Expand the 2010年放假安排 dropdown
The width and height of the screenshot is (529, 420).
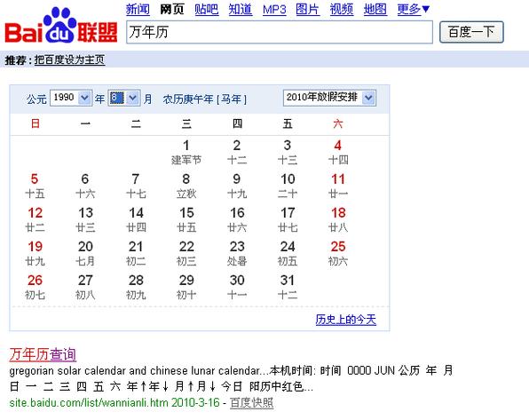329,98
